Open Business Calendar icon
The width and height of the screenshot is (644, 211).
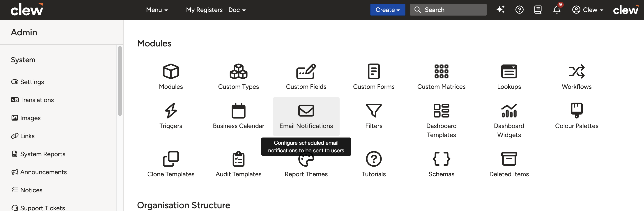pyautogui.click(x=239, y=110)
